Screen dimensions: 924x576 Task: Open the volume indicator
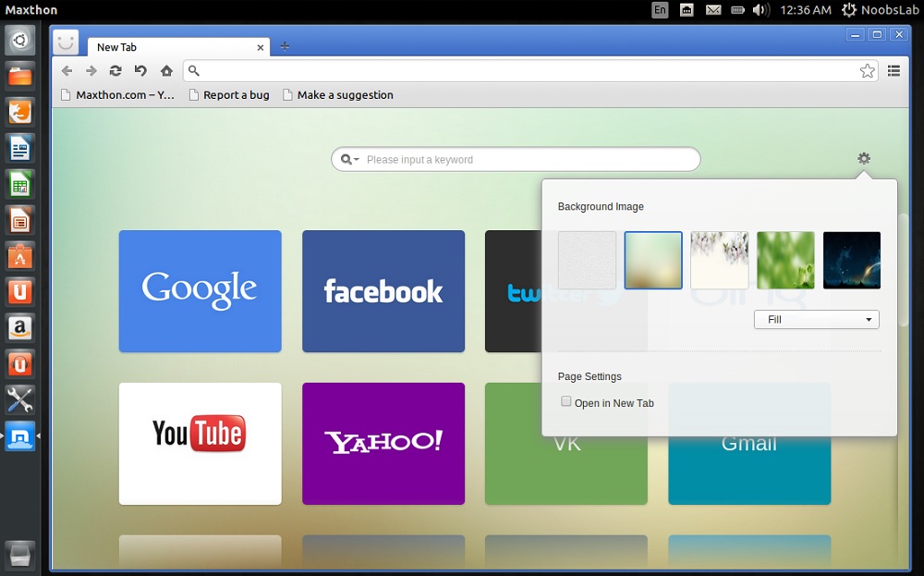pos(760,10)
